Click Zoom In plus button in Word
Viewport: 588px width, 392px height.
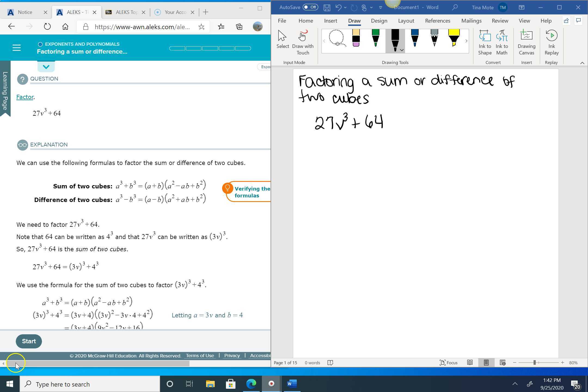pyautogui.click(x=562, y=363)
